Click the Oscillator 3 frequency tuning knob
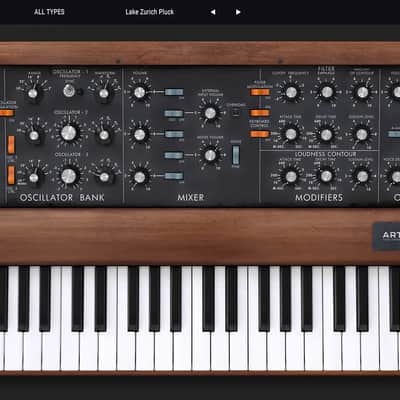This screenshot has height=400, width=400. 68,176
